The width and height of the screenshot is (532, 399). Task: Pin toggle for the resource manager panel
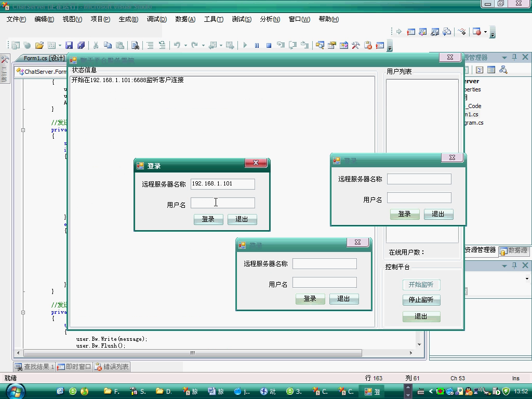click(514, 57)
